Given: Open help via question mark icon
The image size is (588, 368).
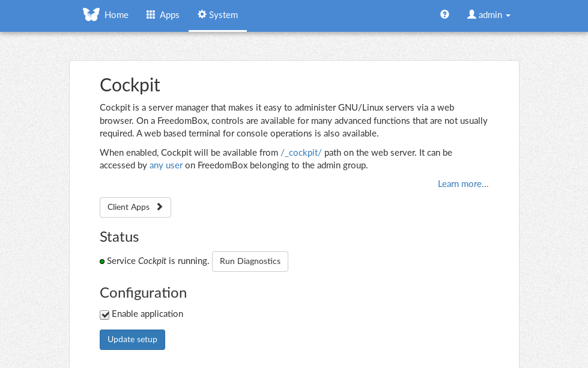Looking at the screenshot, I should pos(444,14).
